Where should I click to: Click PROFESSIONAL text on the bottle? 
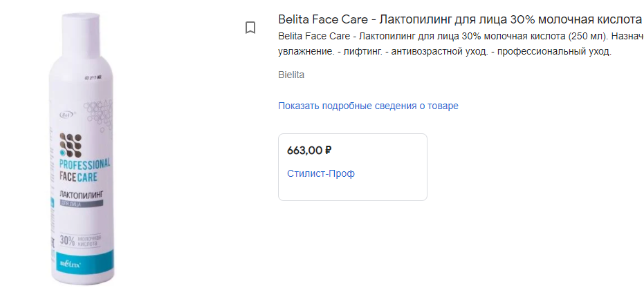coord(84,165)
